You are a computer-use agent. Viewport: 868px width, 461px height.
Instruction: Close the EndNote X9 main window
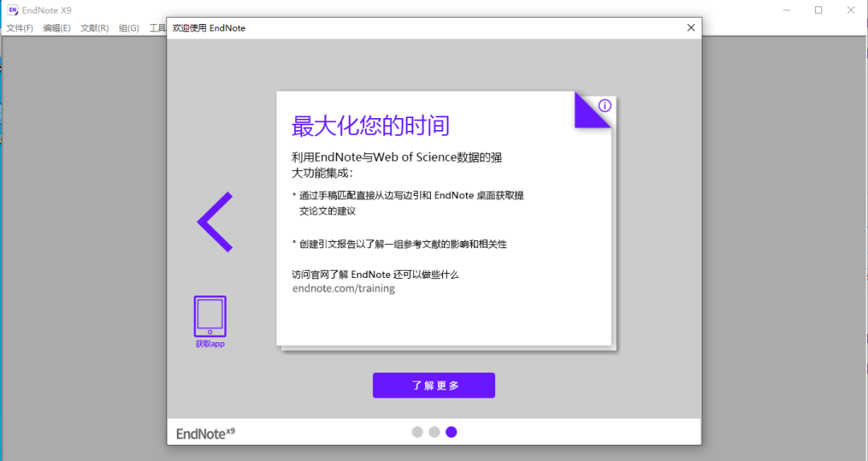(851, 10)
